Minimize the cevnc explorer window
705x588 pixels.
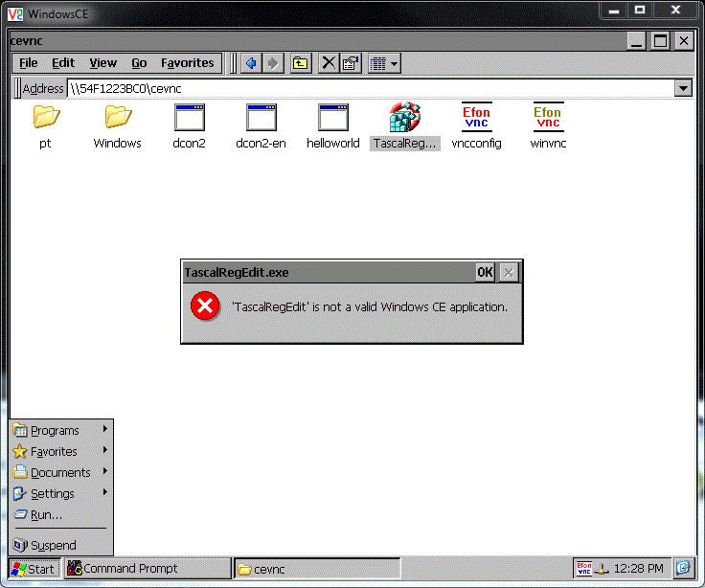(x=636, y=41)
